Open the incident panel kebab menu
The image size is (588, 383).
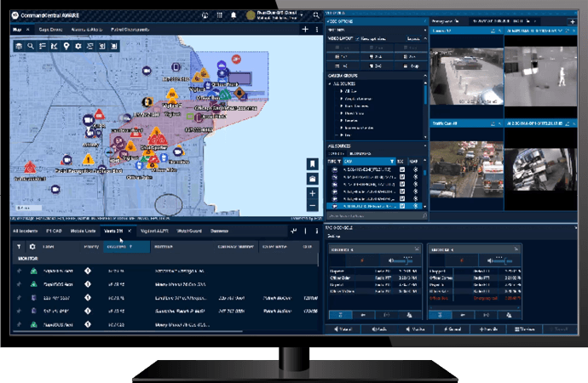(317, 231)
